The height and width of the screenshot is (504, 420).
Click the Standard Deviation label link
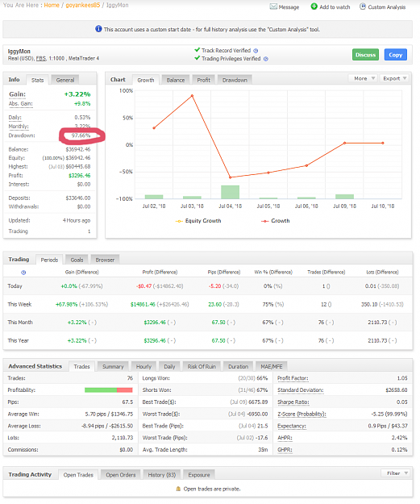301,389
